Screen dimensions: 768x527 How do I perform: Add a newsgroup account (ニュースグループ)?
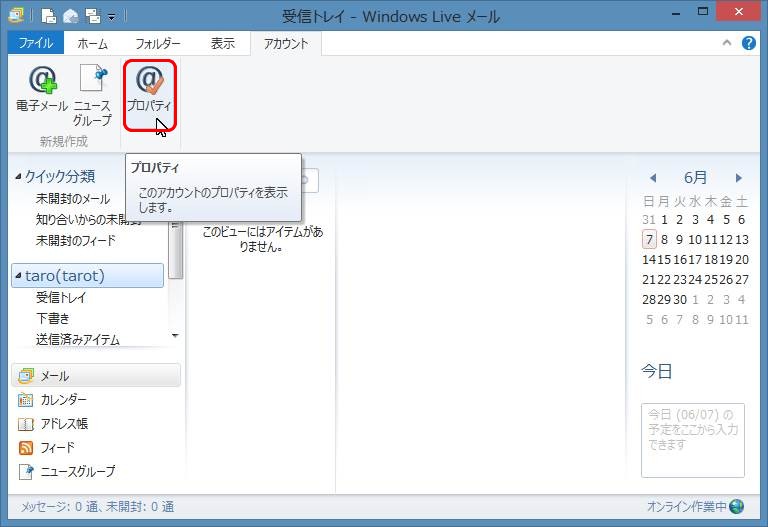(92, 95)
